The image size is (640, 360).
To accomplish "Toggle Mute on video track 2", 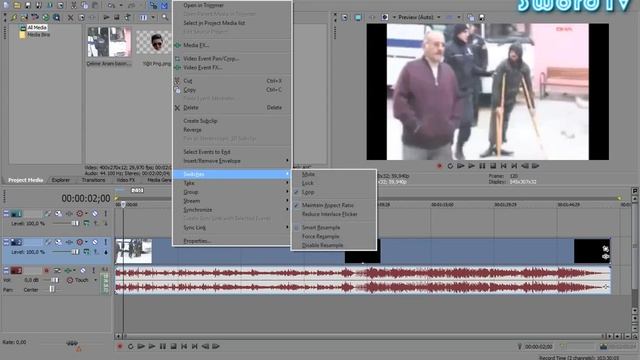I will pyautogui.click(x=95, y=242).
